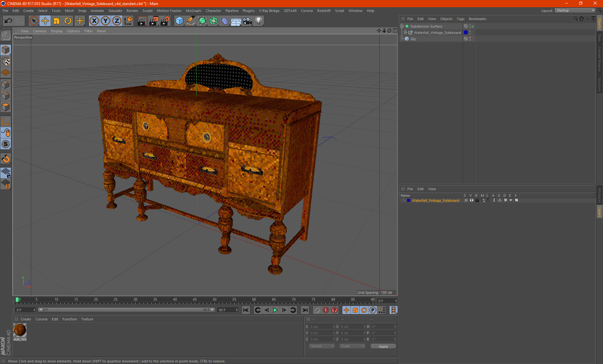Switch to Texture mode icon
Image resolution: width=603 pixels, height=364 pixels.
click(x=6, y=62)
